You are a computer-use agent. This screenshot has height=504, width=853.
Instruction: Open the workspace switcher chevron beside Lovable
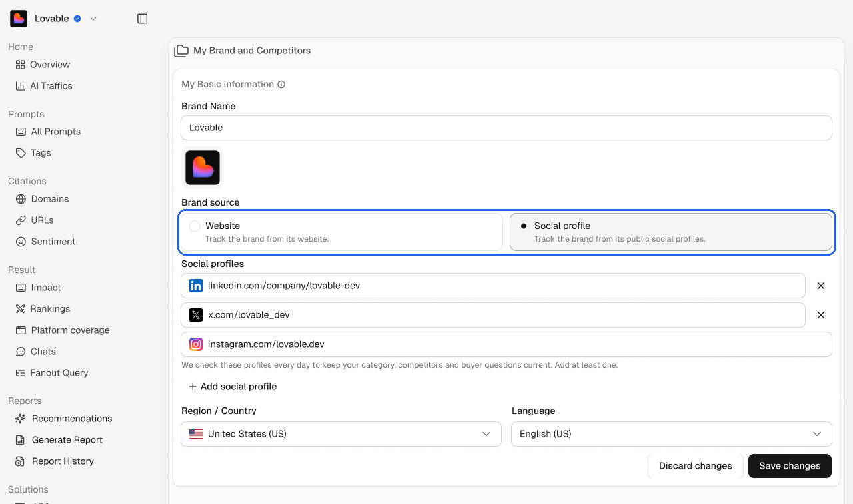pyautogui.click(x=93, y=19)
